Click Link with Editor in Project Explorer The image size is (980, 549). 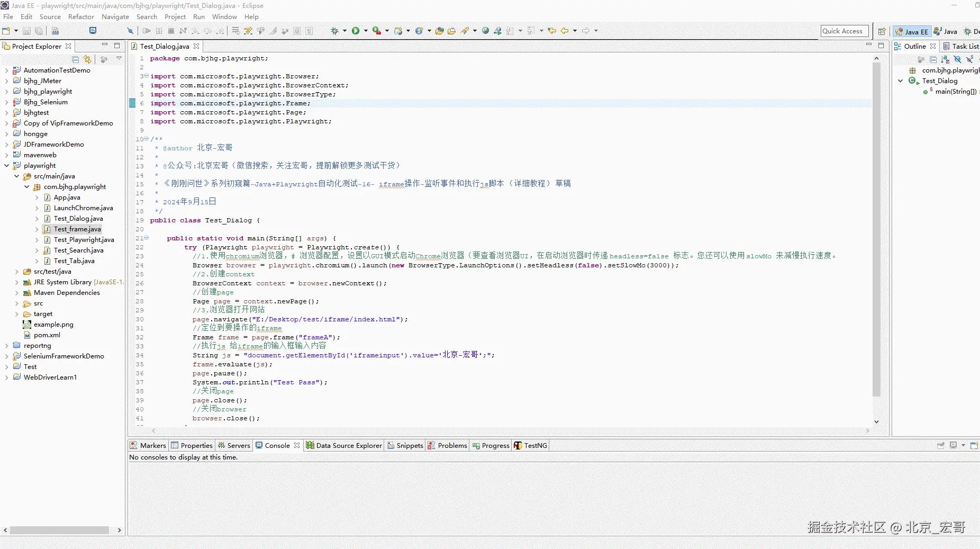87,60
